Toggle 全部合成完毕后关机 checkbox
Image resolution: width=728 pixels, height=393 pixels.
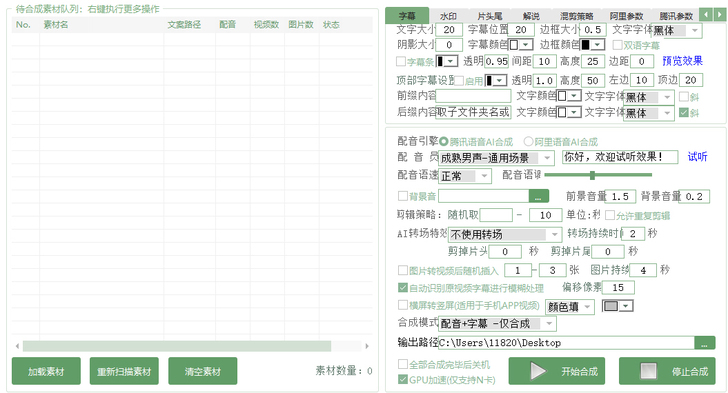point(403,364)
